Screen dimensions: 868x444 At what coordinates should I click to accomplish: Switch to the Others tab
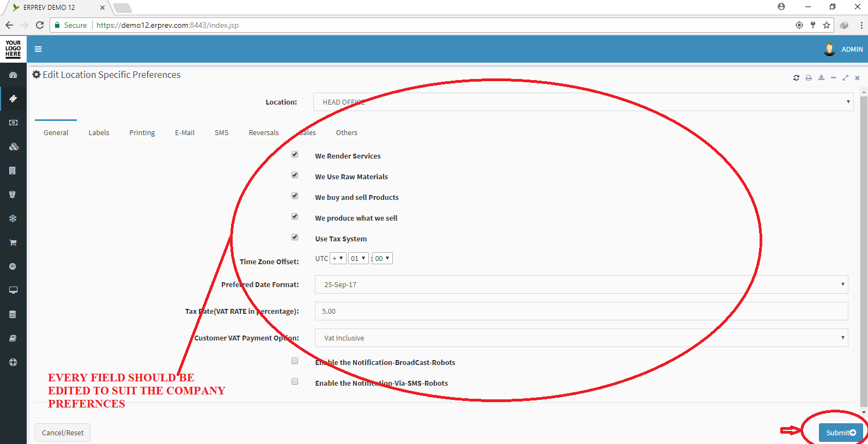347,132
